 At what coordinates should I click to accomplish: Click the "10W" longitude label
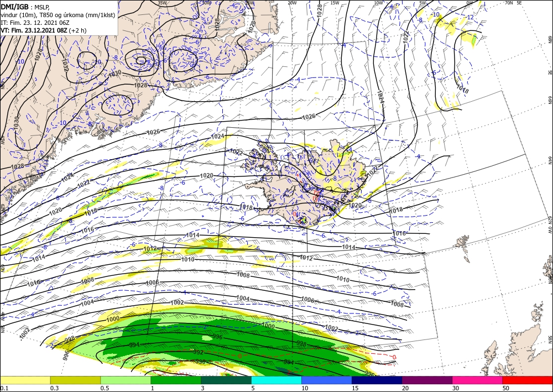coord(378,3)
